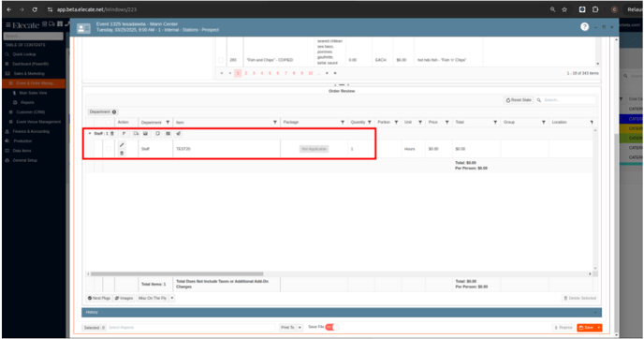This screenshot has height=339, width=644.
Task: Click the sidebar Search field
Action: click(x=34, y=37)
